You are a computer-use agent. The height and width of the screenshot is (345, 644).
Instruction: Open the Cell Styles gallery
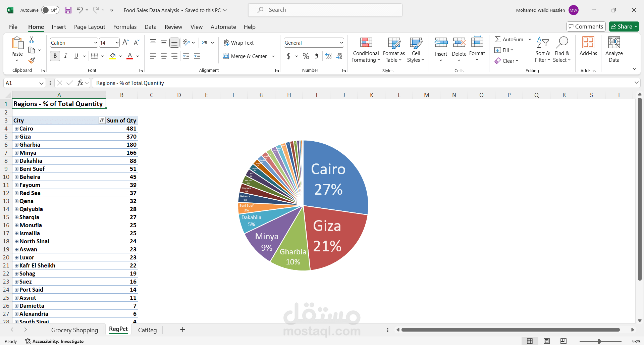tap(416, 49)
